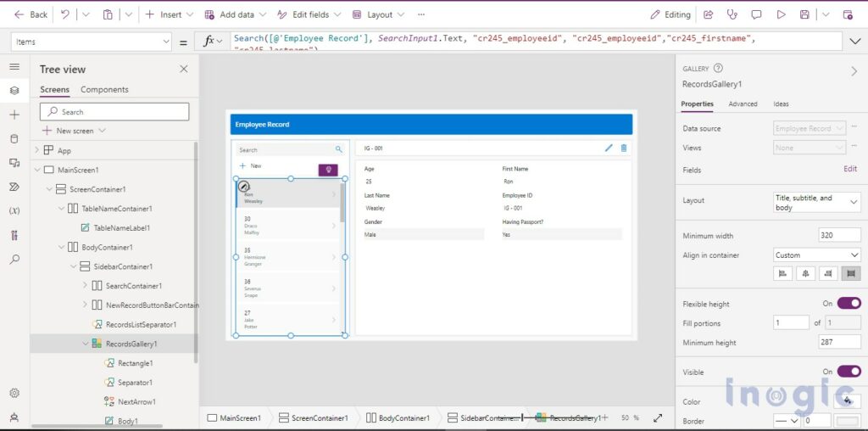Click the Search icon in left rail
Image resolution: width=868 pixels, height=431 pixels.
[x=14, y=260]
